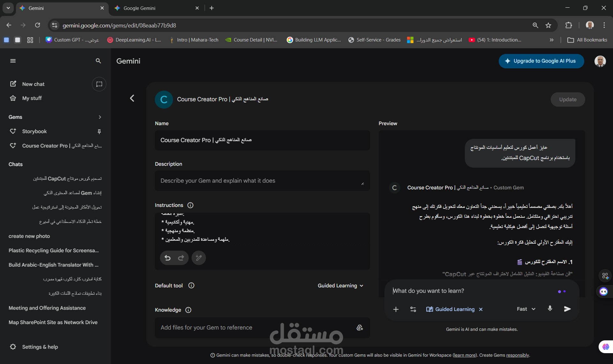Open the 'Intro | Mahara-Tech' bookmark
The height and width of the screenshot is (364, 613).
pyautogui.click(x=194, y=40)
